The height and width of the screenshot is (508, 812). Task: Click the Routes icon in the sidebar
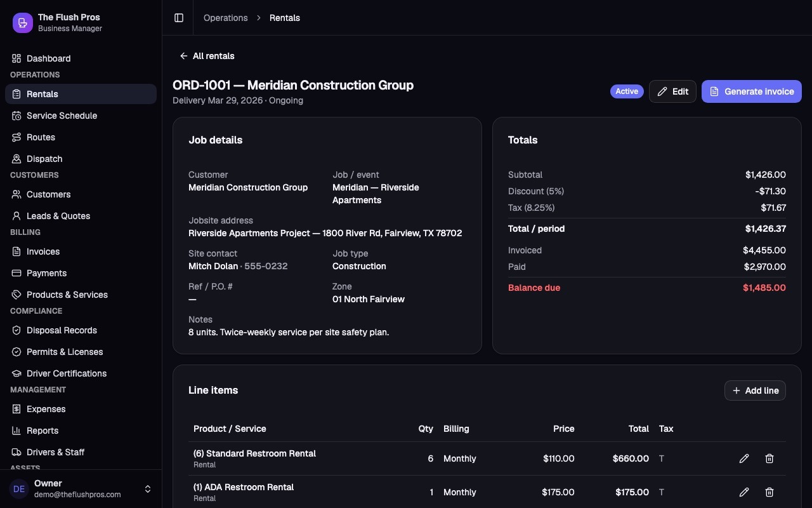[16, 137]
